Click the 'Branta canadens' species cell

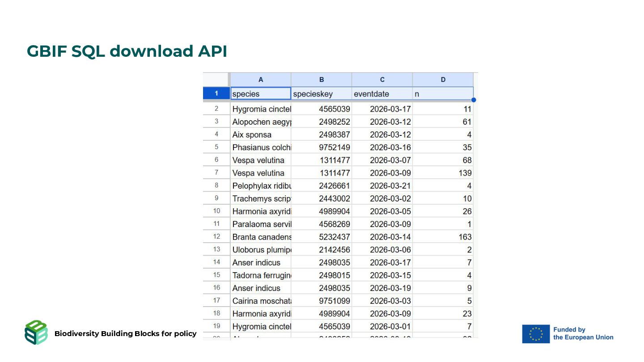point(261,237)
